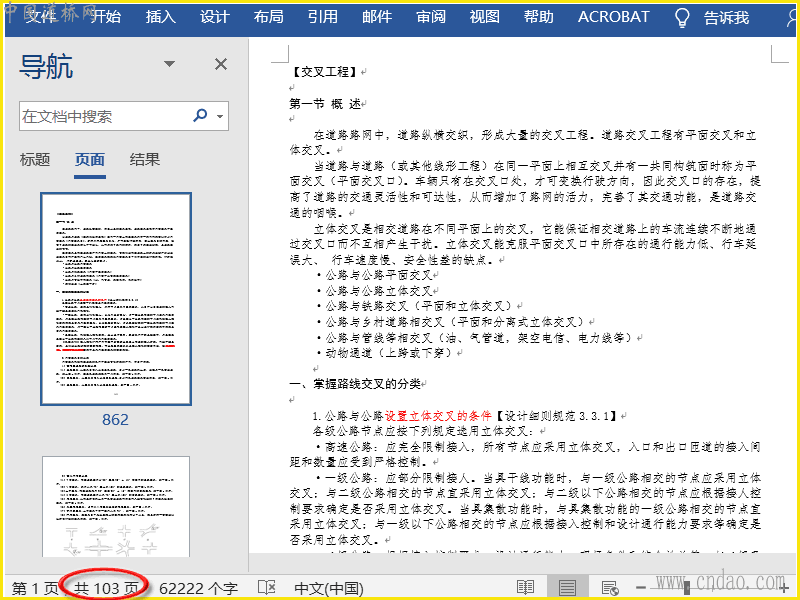Click the page number label 862
The width and height of the screenshot is (800, 600).
115,419
